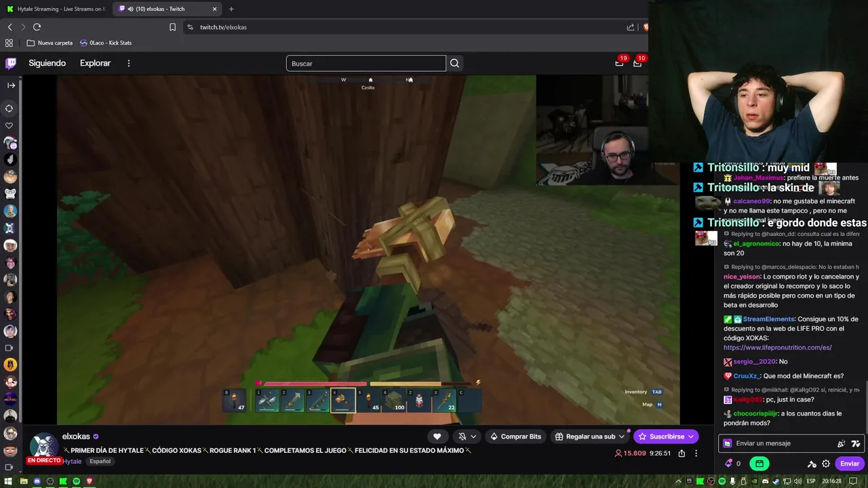Image resolution: width=868 pixels, height=488 pixels.
Task: Open the Regalar una sub dropdown
Action: [x=590, y=436]
